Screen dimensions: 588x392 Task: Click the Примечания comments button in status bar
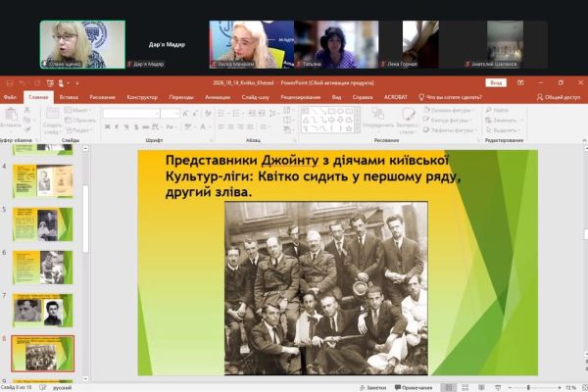click(414, 387)
